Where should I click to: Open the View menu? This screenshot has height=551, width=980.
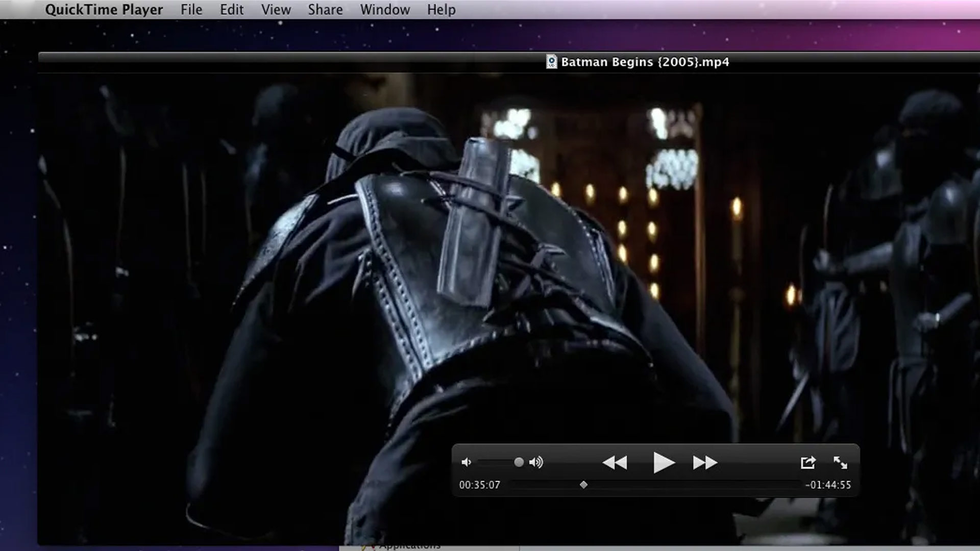pos(276,10)
